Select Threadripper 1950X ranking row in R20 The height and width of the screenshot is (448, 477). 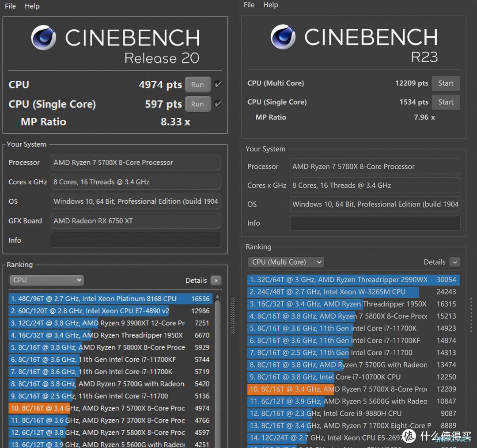pyautogui.click(x=110, y=335)
